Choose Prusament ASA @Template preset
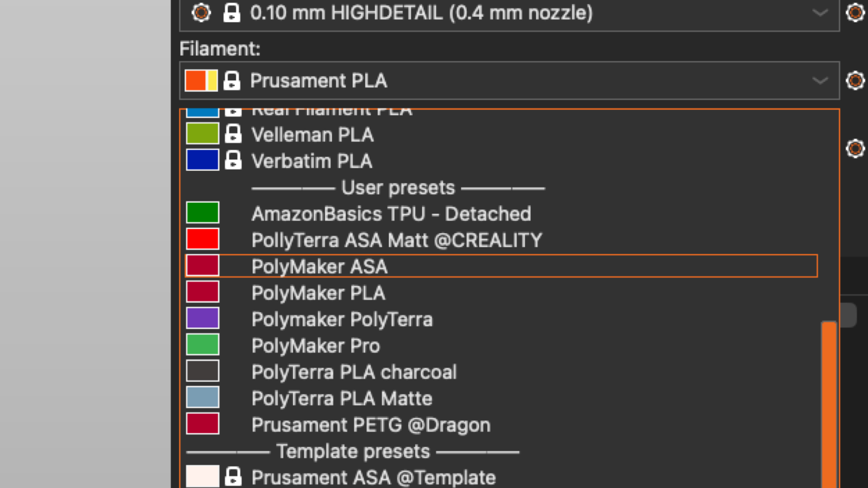Image resolution: width=868 pixels, height=488 pixels. [502, 477]
